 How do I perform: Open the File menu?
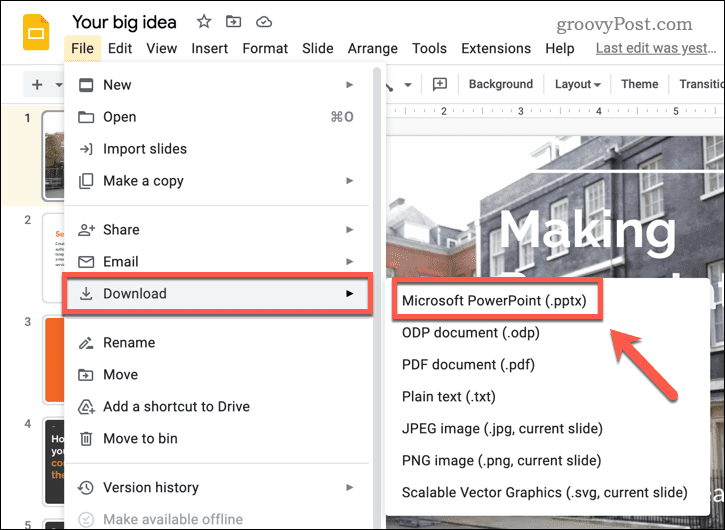point(82,48)
